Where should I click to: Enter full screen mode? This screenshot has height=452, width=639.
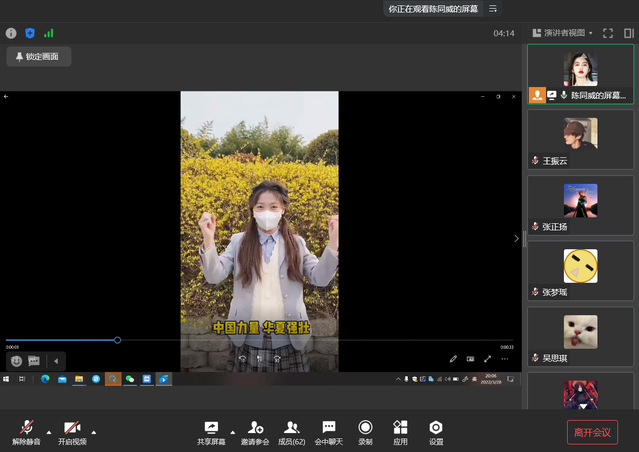click(x=607, y=33)
